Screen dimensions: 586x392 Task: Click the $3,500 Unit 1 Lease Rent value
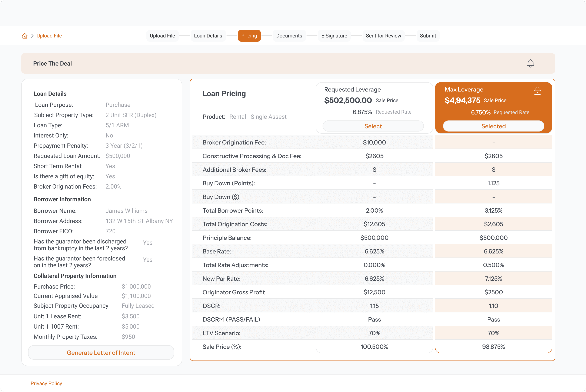(130, 316)
